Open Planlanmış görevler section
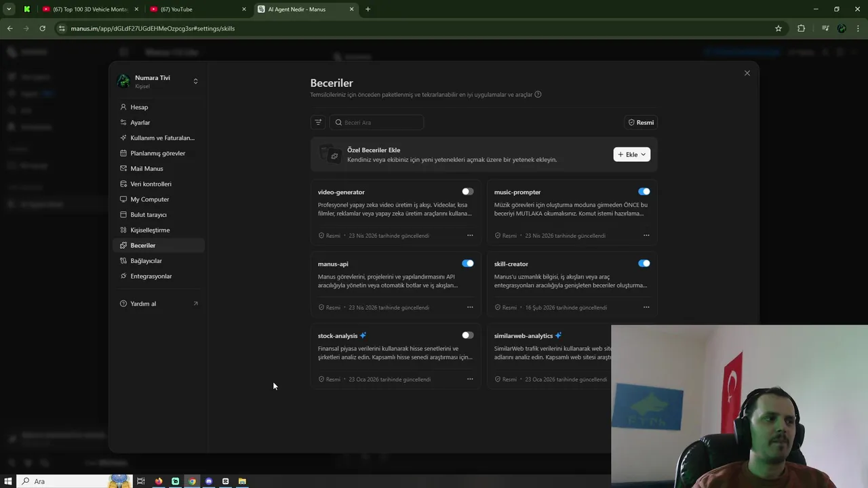The height and width of the screenshot is (488, 868). coord(159,153)
